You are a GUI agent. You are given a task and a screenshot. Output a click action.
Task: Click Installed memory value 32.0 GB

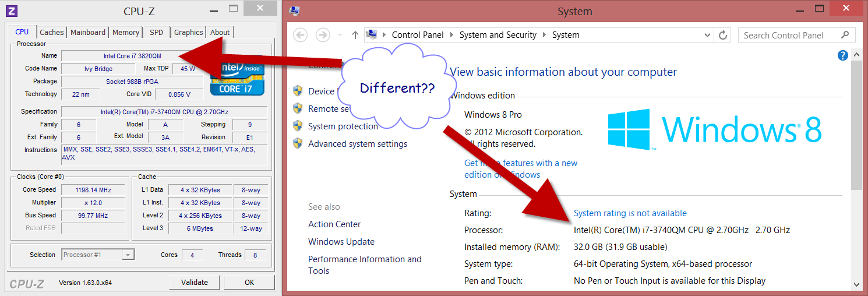[x=620, y=247]
